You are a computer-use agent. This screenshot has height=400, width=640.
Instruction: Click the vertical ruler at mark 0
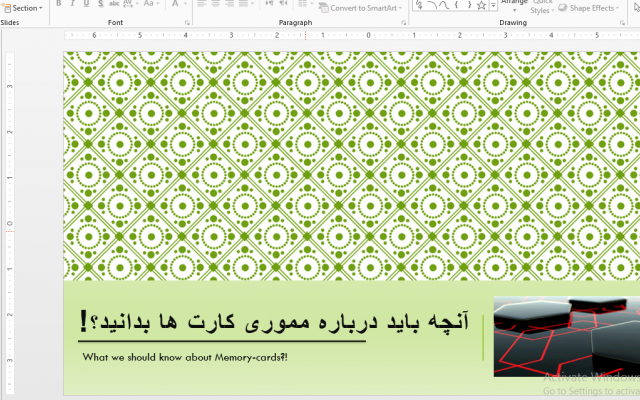10,224
